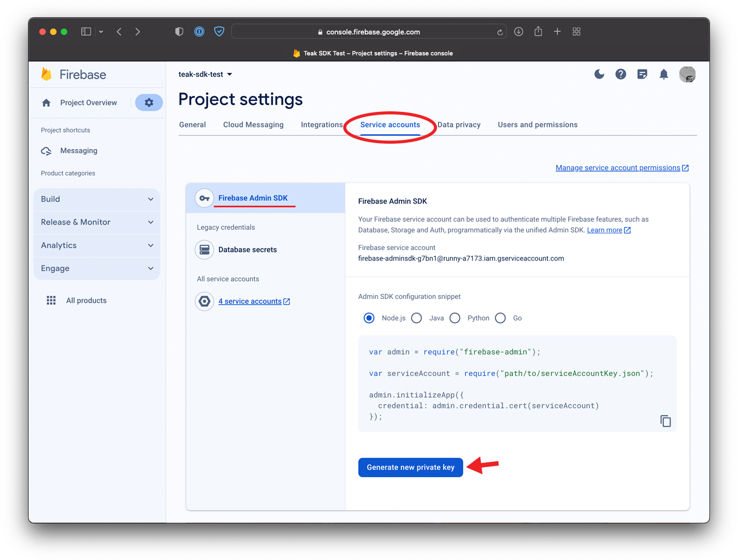Expand the Build category
738x560 pixels.
(x=97, y=199)
